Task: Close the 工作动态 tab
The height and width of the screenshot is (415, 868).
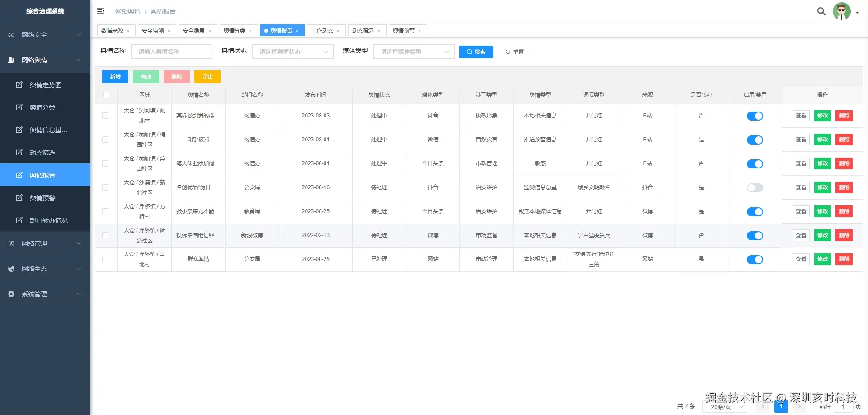Action: click(338, 31)
